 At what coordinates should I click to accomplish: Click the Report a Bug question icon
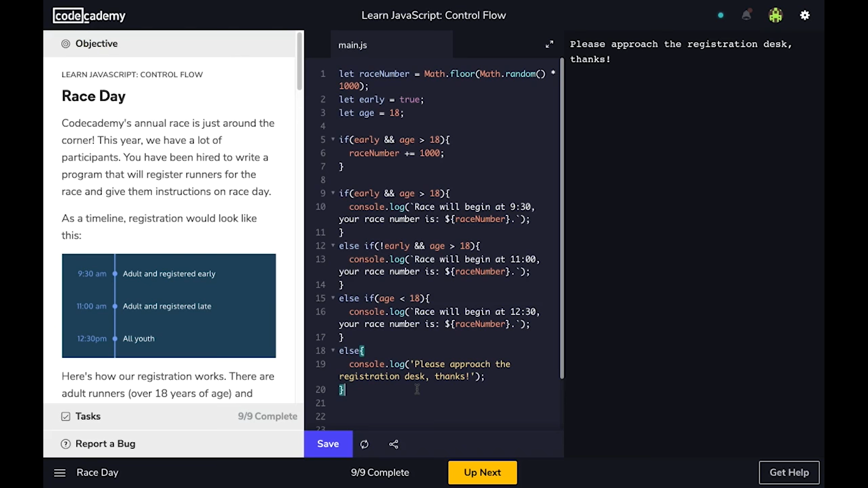66,444
